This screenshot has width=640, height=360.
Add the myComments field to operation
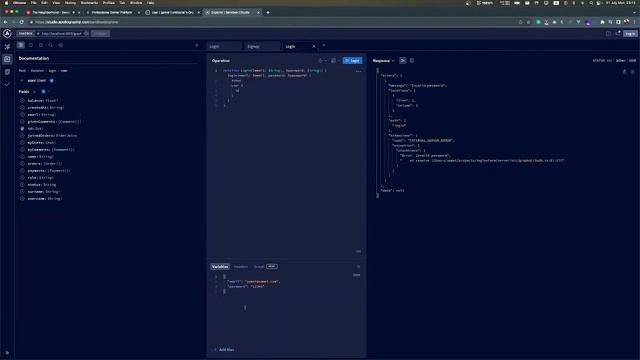point(22,150)
